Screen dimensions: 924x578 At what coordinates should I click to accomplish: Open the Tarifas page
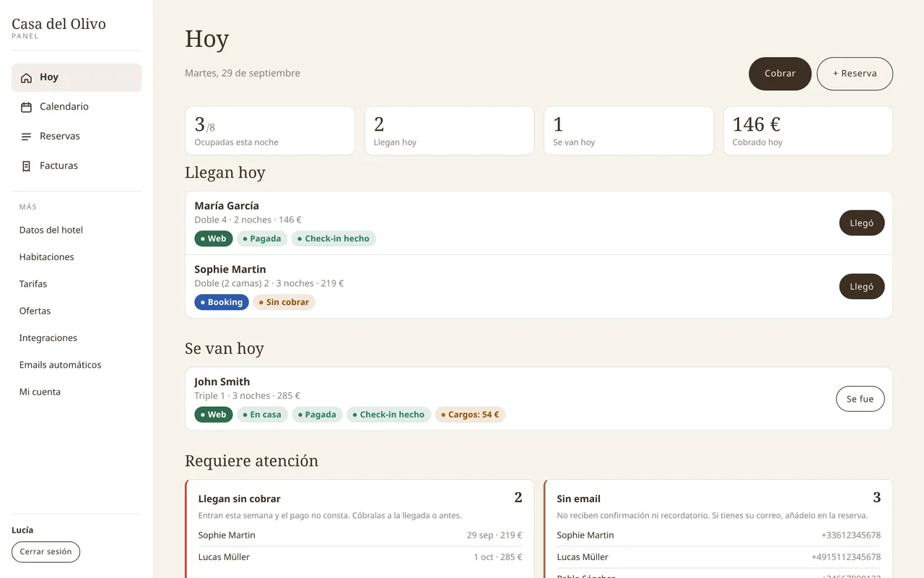click(x=77, y=284)
